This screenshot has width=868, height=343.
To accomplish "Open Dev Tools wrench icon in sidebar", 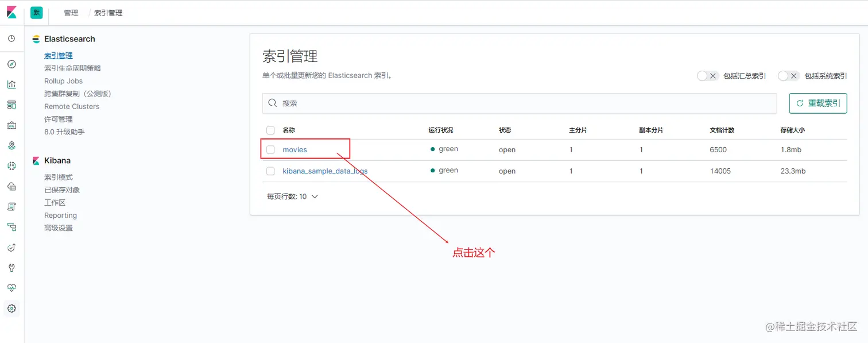I will [x=11, y=268].
